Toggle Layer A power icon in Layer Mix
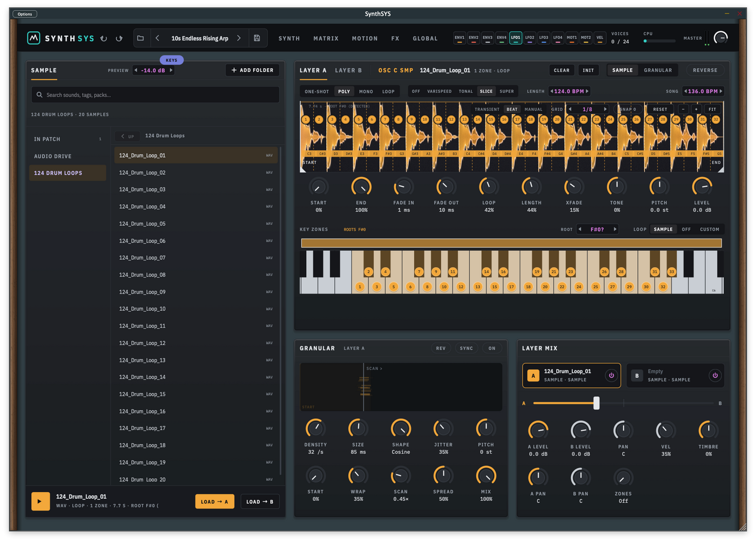 pyautogui.click(x=611, y=376)
